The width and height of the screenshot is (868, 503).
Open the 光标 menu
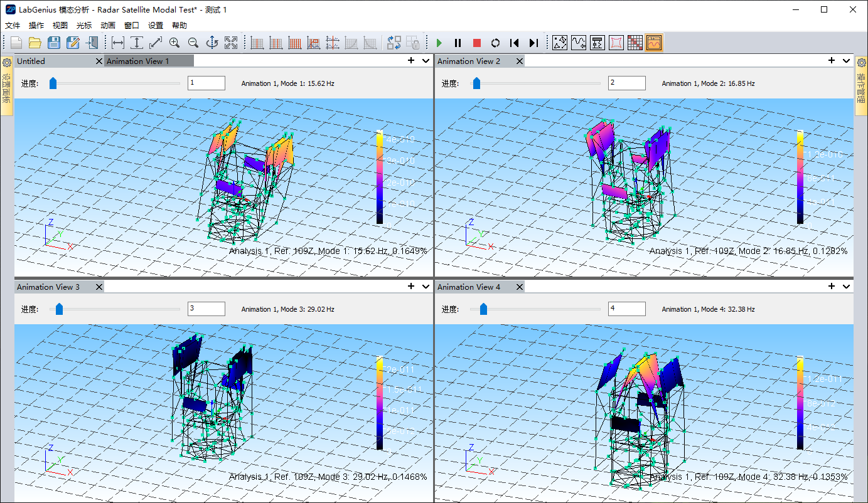(84, 25)
